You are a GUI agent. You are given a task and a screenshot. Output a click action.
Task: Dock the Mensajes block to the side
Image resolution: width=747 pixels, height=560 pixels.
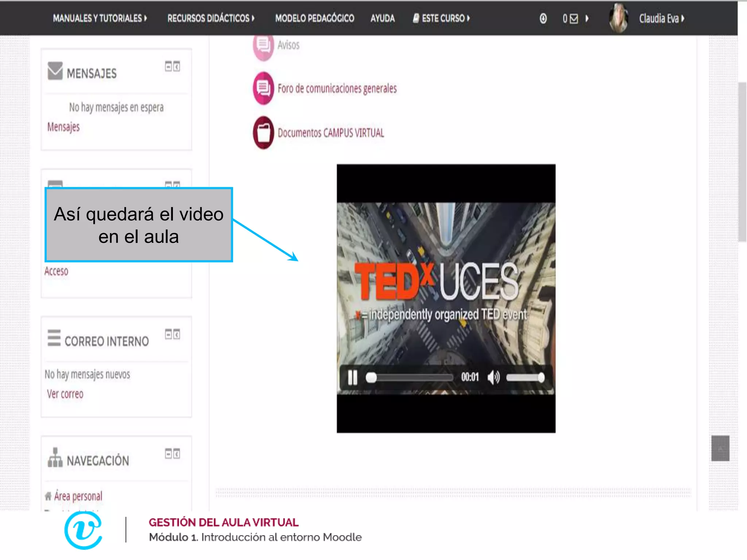177,66
